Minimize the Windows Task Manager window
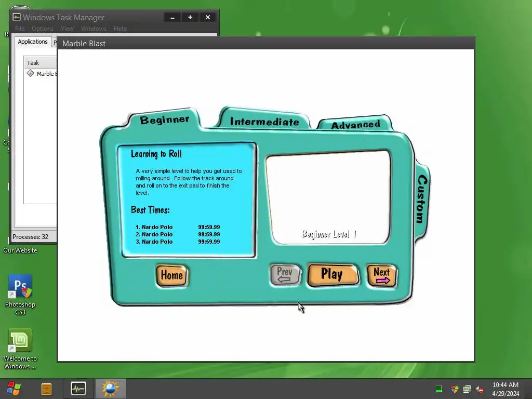 172,17
